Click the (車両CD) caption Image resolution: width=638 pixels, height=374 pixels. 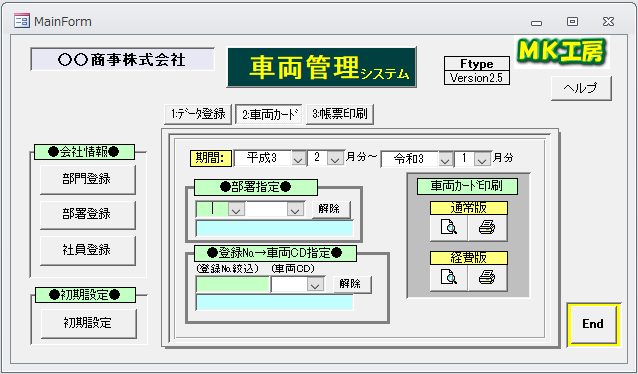[x=293, y=269]
